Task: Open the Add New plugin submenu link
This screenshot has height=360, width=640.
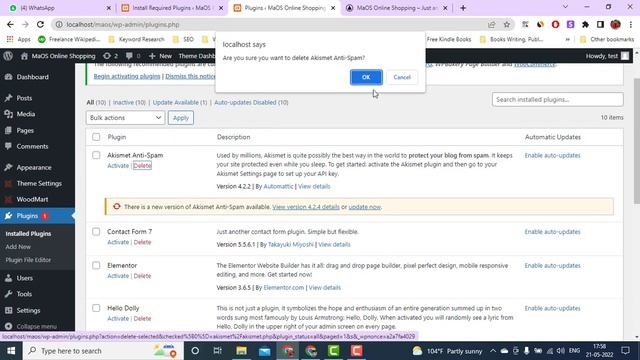Action: (18, 247)
